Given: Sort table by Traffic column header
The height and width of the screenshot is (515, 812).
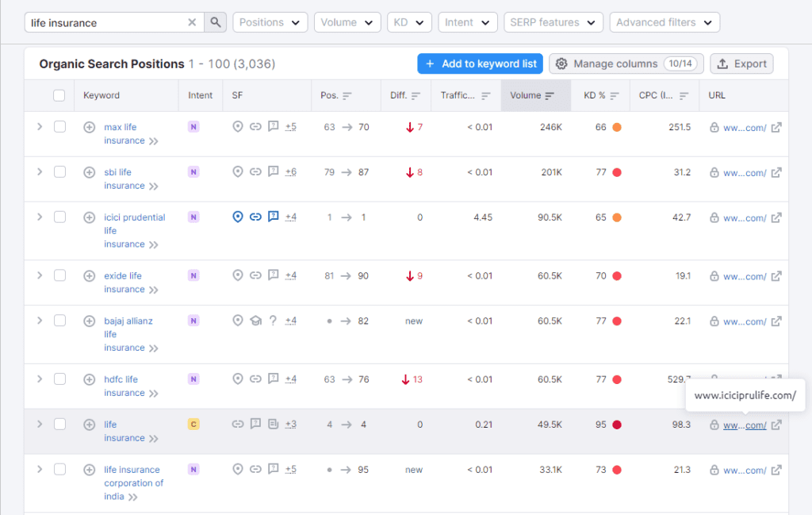Looking at the screenshot, I should [465, 95].
